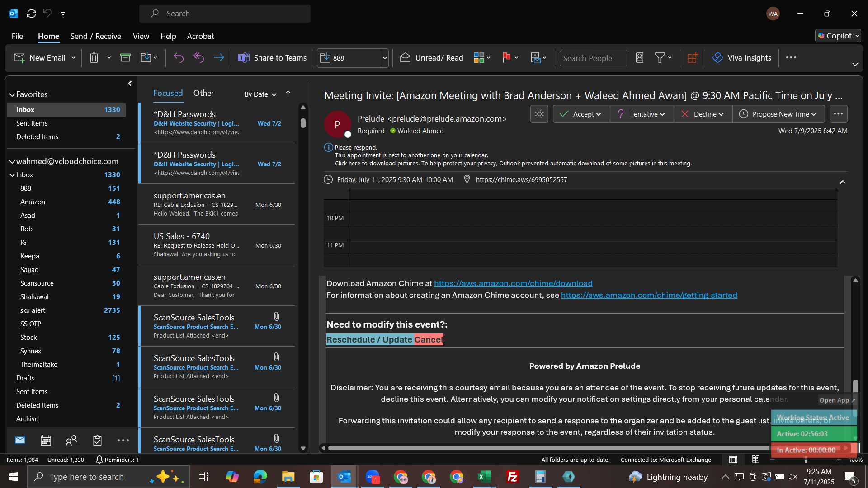Click the Forward arrow icon
The image size is (868, 488).
(219, 58)
